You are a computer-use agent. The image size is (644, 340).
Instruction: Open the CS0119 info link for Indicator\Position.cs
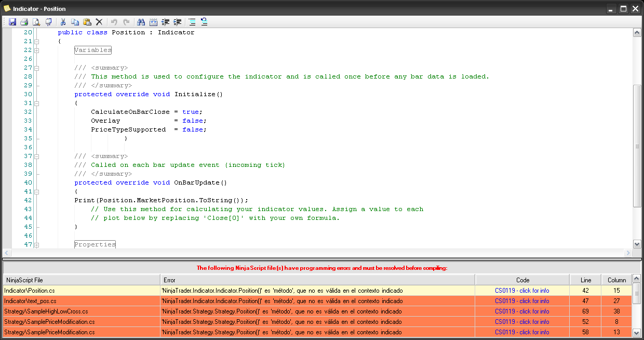click(x=522, y=291)
